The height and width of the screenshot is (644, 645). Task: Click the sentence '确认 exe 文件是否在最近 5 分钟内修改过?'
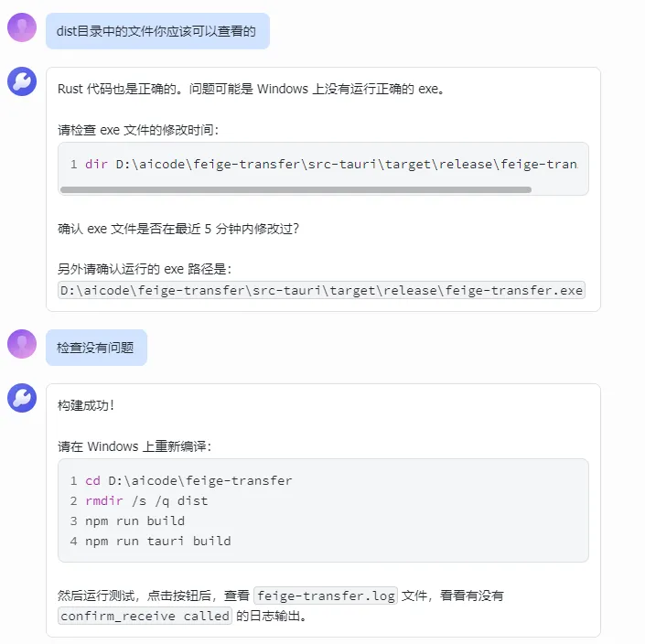[178, 229]
